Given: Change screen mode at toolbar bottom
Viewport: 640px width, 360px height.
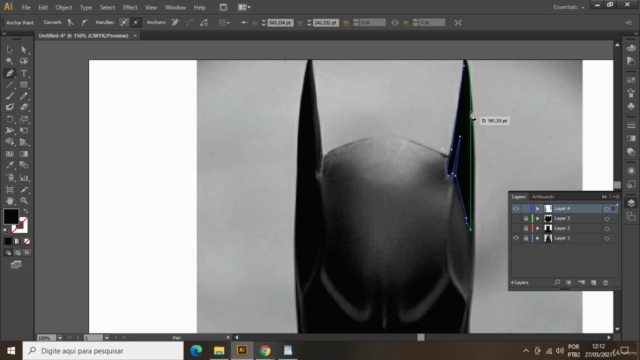Looking at the screenshot, I should [x=16, y=265].
